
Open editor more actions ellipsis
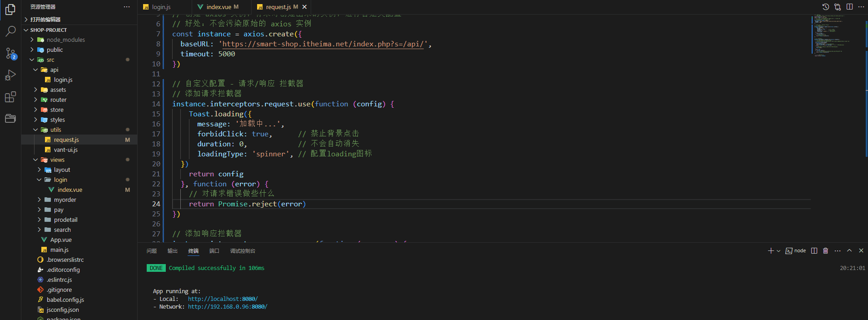[x=861, y=7]
